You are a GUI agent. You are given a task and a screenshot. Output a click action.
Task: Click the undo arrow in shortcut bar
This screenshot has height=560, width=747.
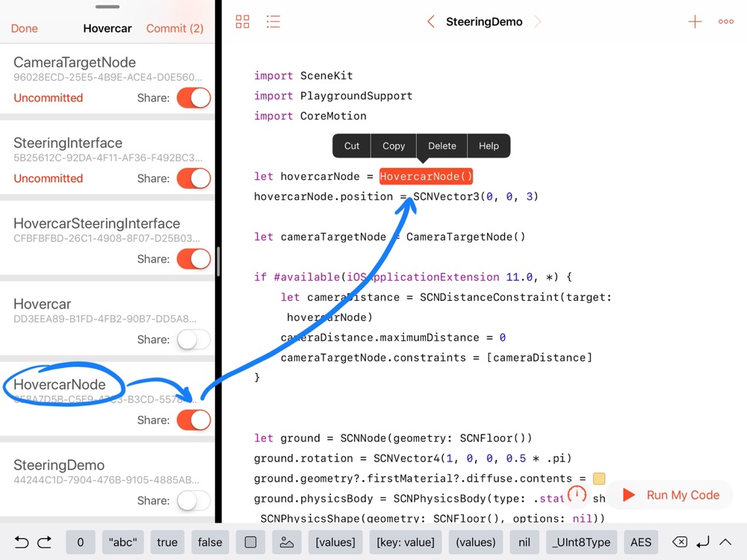[22, 542]
